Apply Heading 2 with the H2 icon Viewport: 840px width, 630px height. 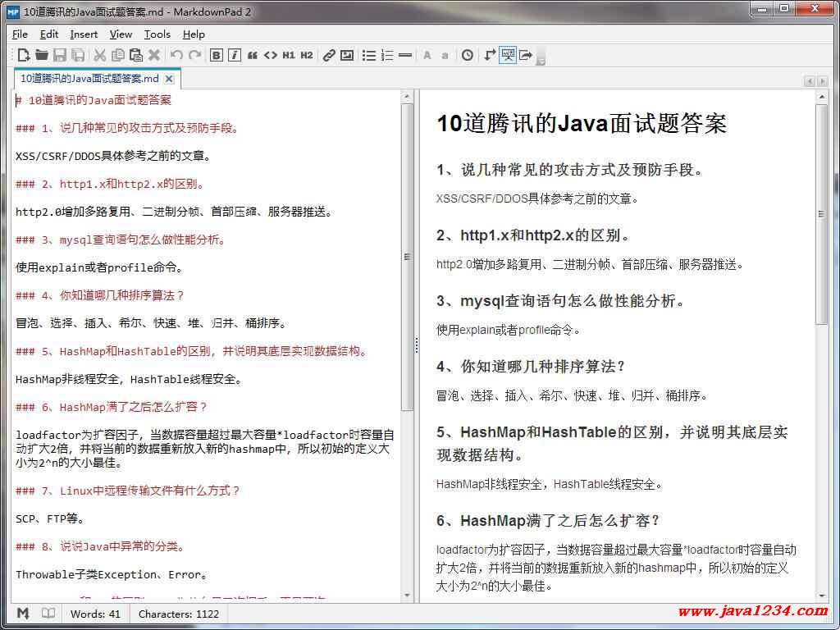coord(307,55)
